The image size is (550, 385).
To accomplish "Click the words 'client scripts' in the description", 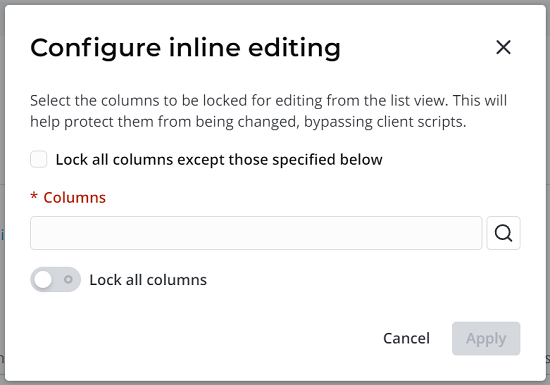I will pyautogui.click(x=421, y=122).
